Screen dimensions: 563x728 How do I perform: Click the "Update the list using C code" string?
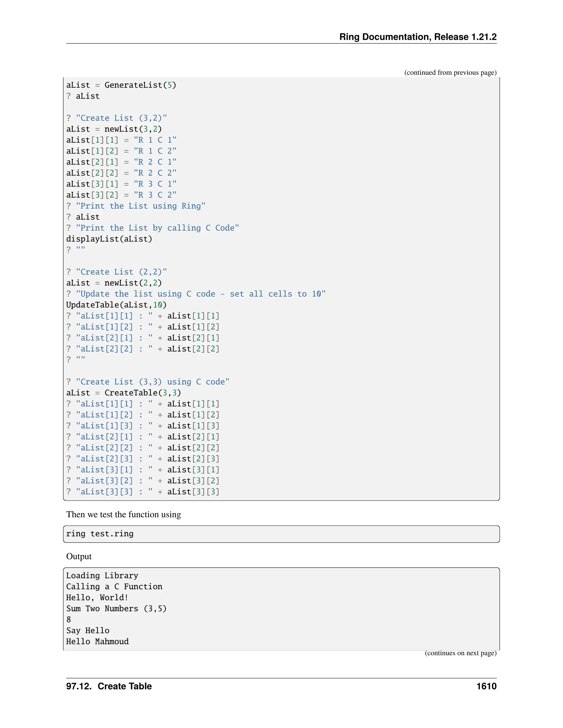coord(200,294)
